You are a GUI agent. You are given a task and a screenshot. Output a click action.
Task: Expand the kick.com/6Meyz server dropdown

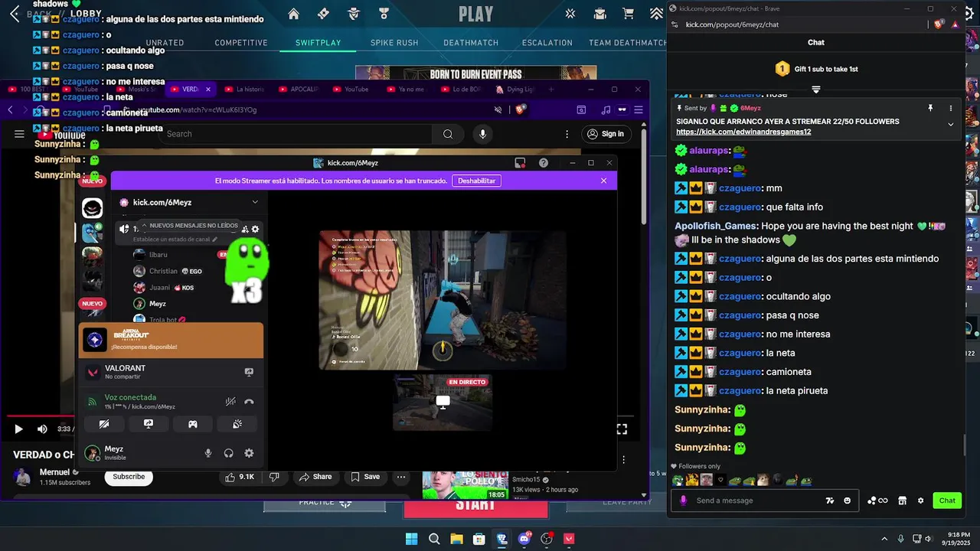[x=255, y=202]
